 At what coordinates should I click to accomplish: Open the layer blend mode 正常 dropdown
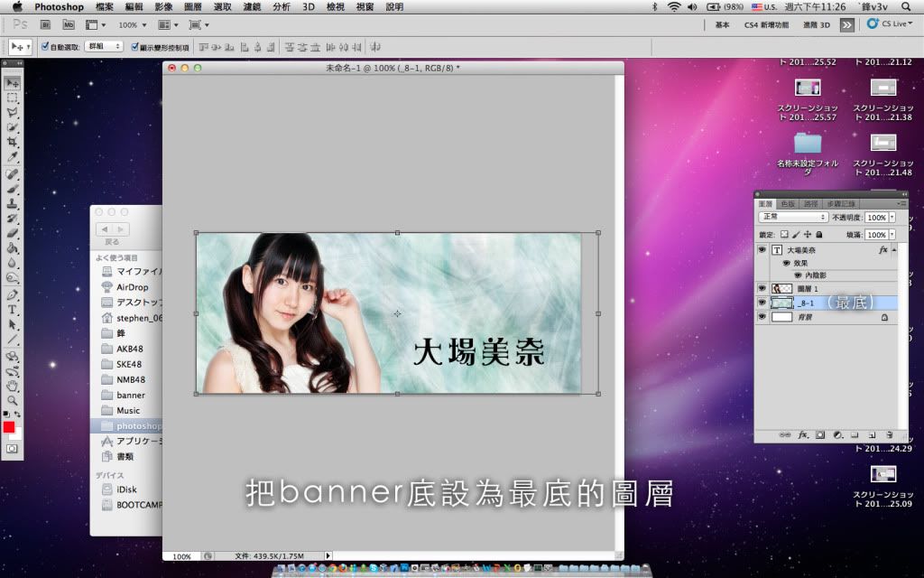(793, 218)
